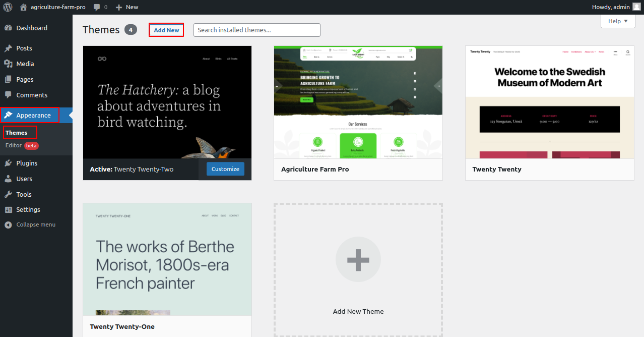Click the Posts pushpin icon

click(8, 48)
